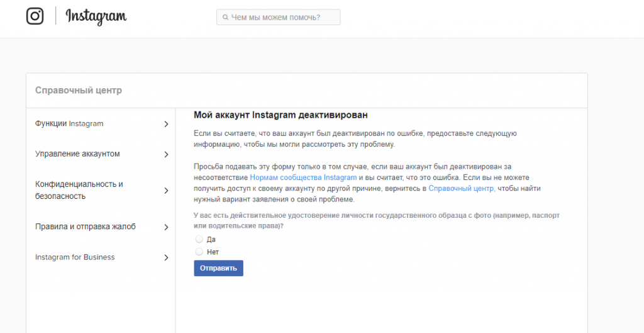Click the magnifier icon in the search box
This screenshot has width=644, height=333.
[x=225, y=18]
